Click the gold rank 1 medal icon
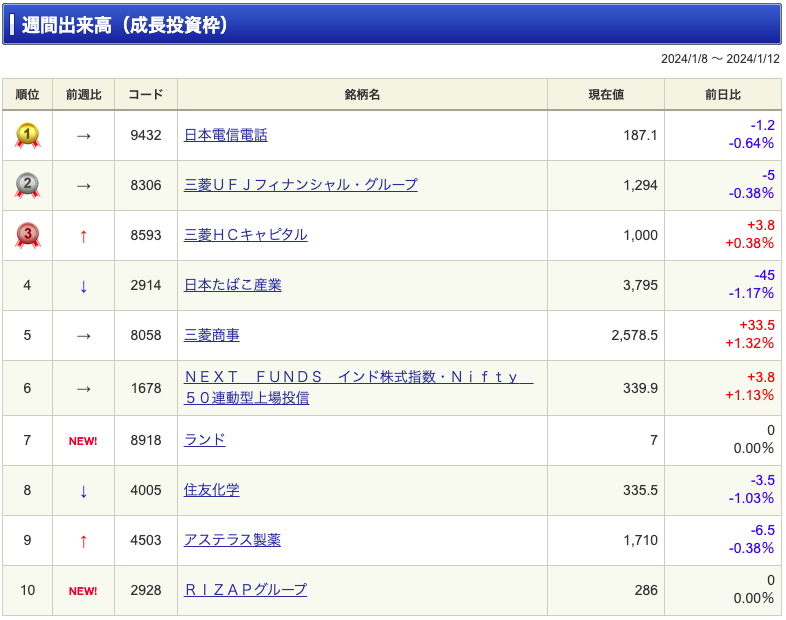786x620 pixels. coord(28,136)
